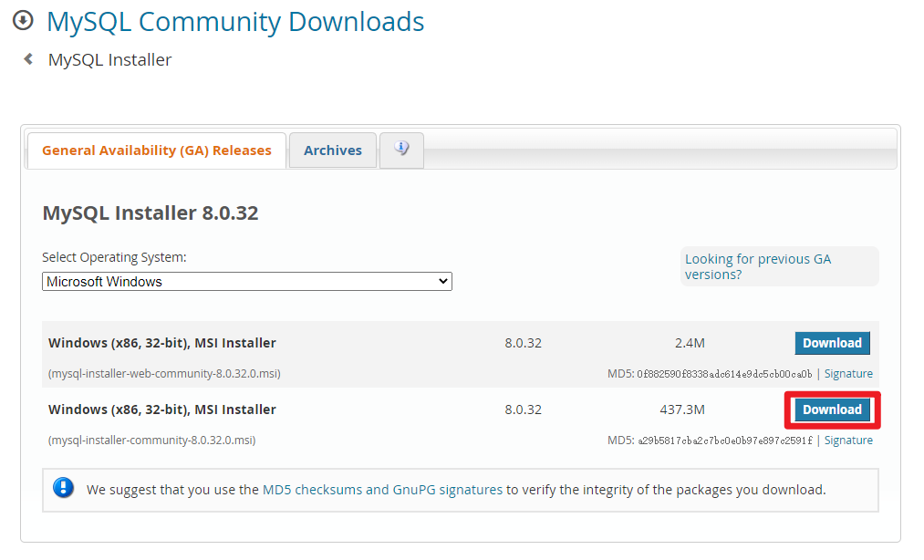
Task: Click mysql-installer-web-community-8.0.32.0.msi filename
Action: tap(164, 374)
